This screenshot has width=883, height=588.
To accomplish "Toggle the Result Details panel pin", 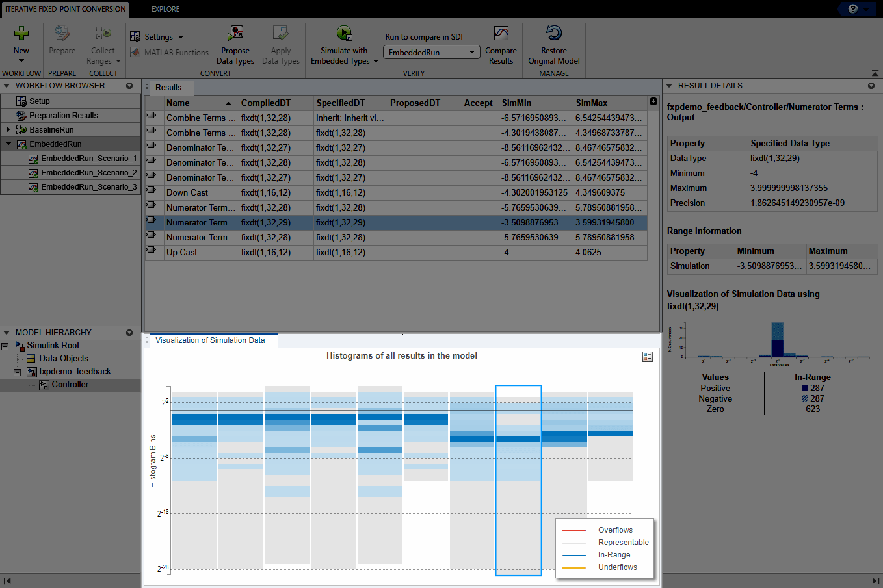I will [871, 85].
